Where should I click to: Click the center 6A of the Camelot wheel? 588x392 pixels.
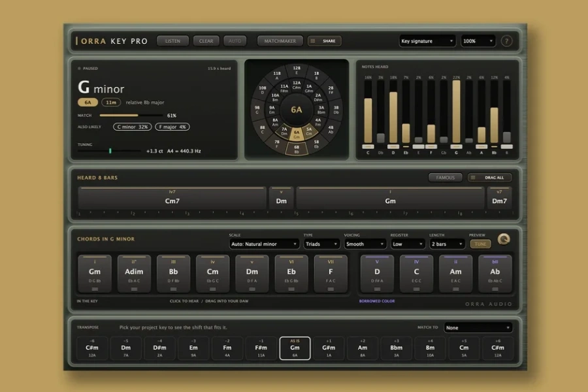(x=296, y=110)
